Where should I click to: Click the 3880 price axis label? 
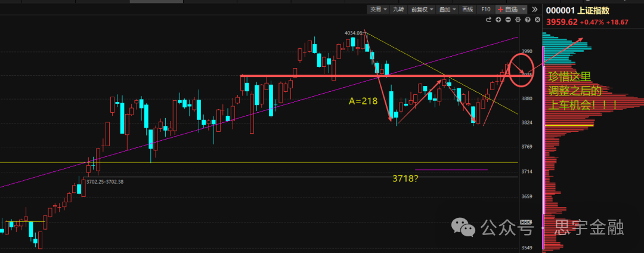coord(527,98)
